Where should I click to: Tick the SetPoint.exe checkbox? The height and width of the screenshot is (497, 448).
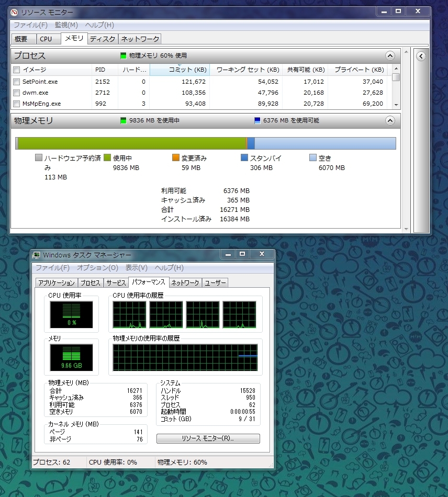click(17, 82)
